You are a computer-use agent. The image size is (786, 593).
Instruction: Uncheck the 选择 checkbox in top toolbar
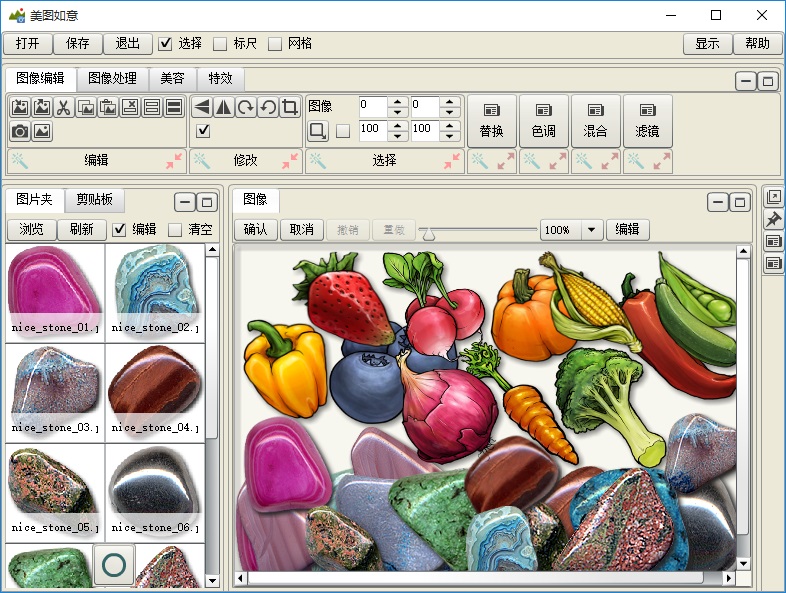(x=165, y=44)
